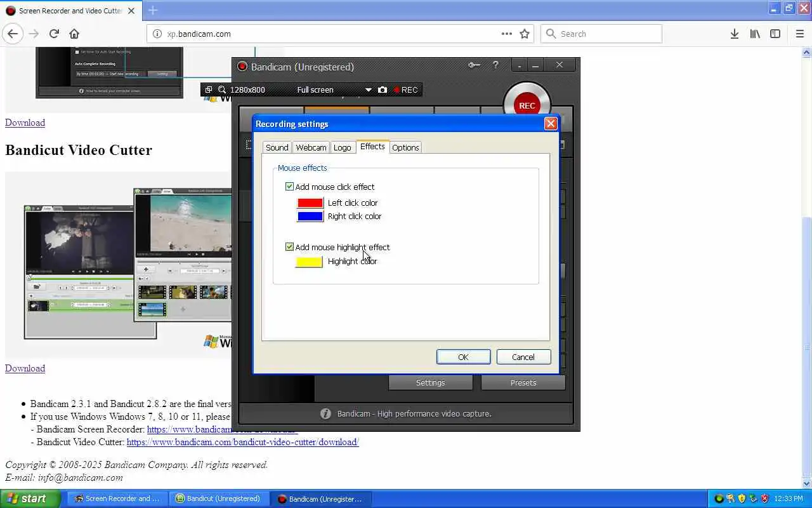The width and height of the screenshot is (812, 508).
Task: Click the info icon in Bandicam status bar
Action: point(325,413)
